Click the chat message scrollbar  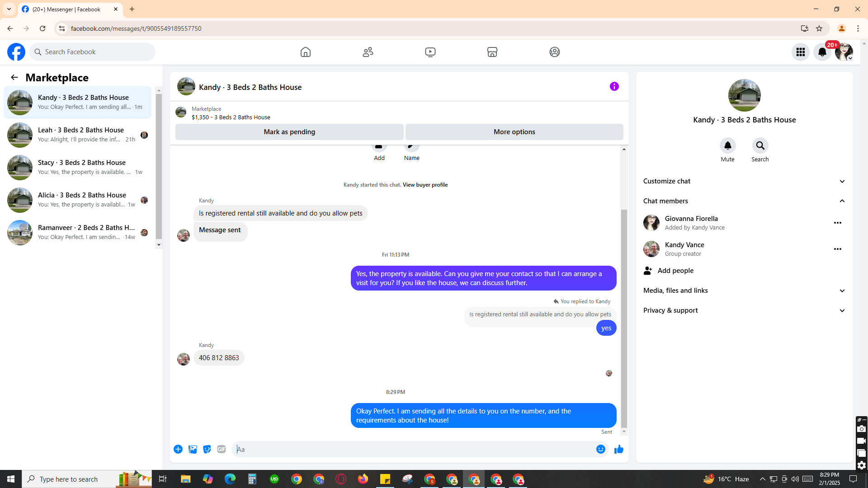[x=624, y=316]
